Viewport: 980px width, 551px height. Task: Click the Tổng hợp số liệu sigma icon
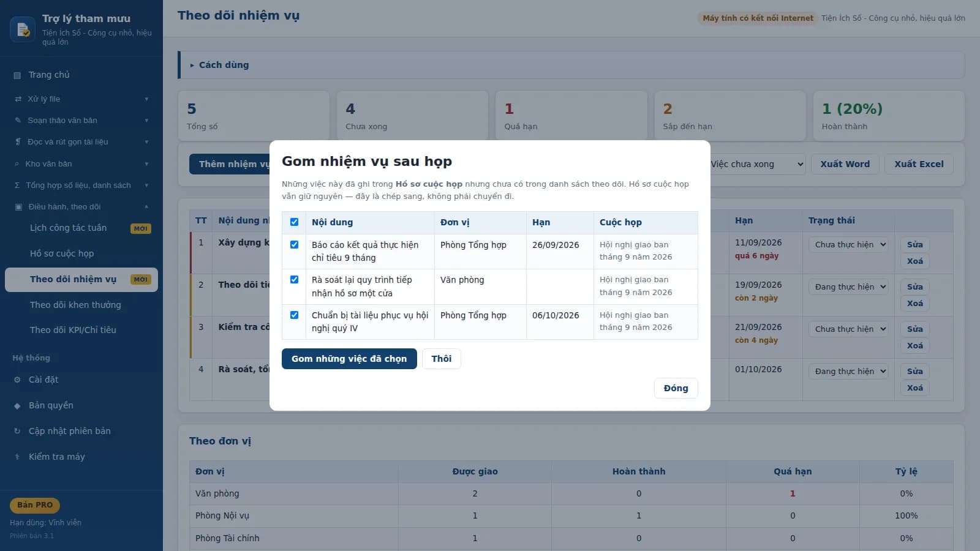[17, 186]
